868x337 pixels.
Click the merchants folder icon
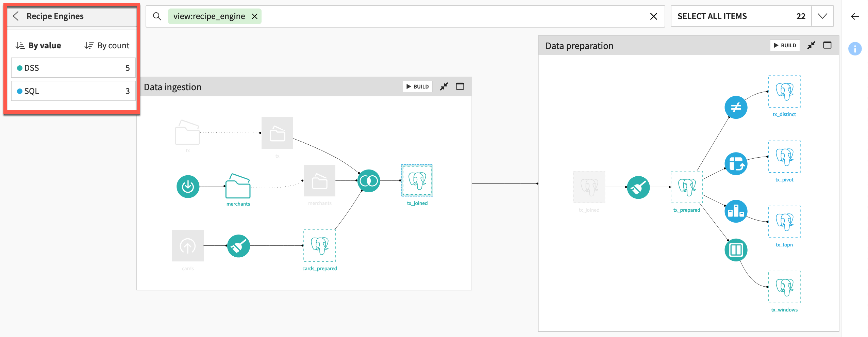pos(237,187)
